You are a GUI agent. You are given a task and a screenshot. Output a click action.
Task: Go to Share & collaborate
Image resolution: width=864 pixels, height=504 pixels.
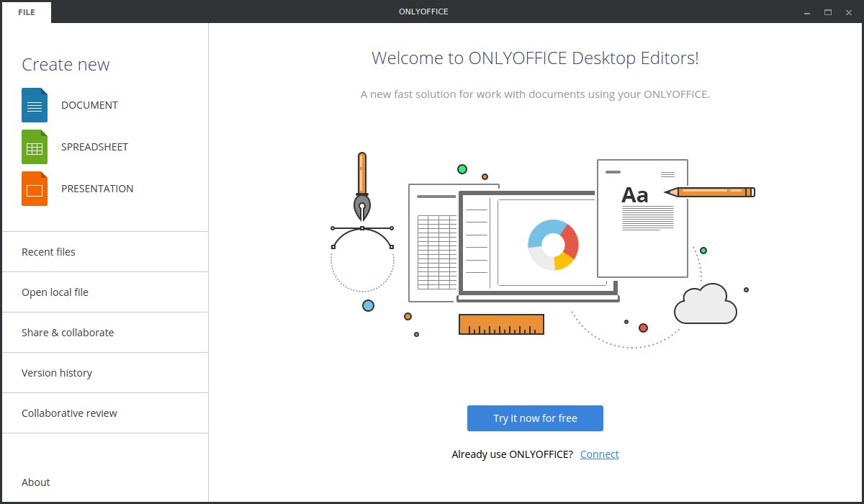pos(105,333)
